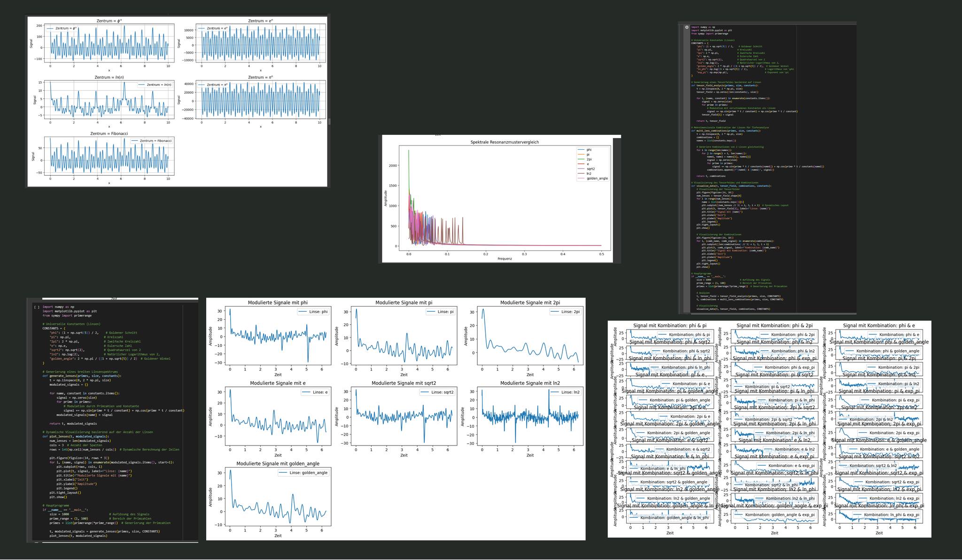Click 'Modulierte Signale mit phi' title
Image resolution: width=962 pixels, height=560 pixels.
[278, 303]
